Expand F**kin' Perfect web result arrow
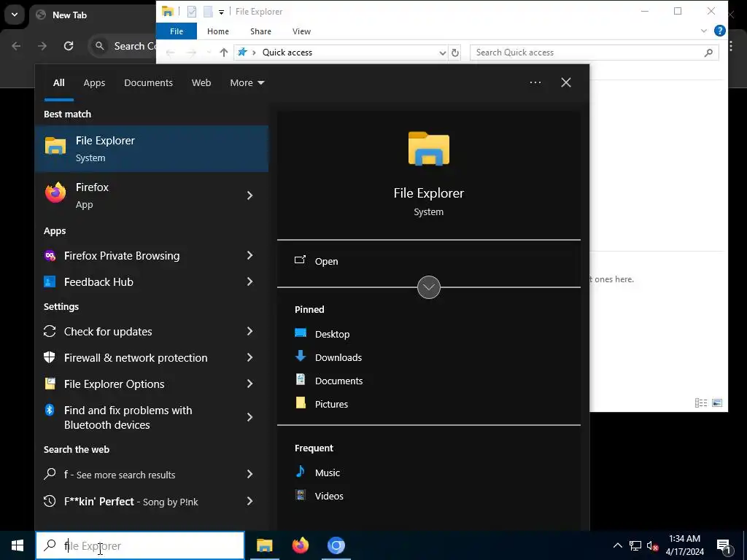 [249, 501]
